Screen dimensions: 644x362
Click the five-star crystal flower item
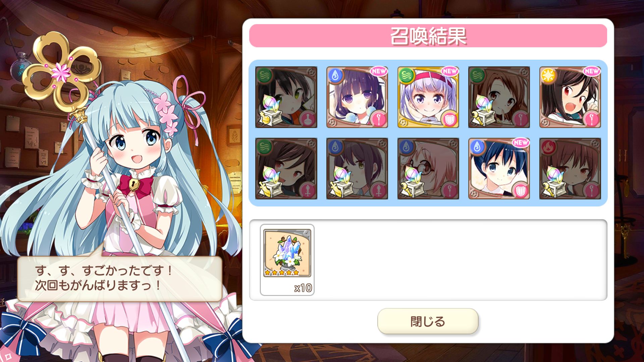287,260
